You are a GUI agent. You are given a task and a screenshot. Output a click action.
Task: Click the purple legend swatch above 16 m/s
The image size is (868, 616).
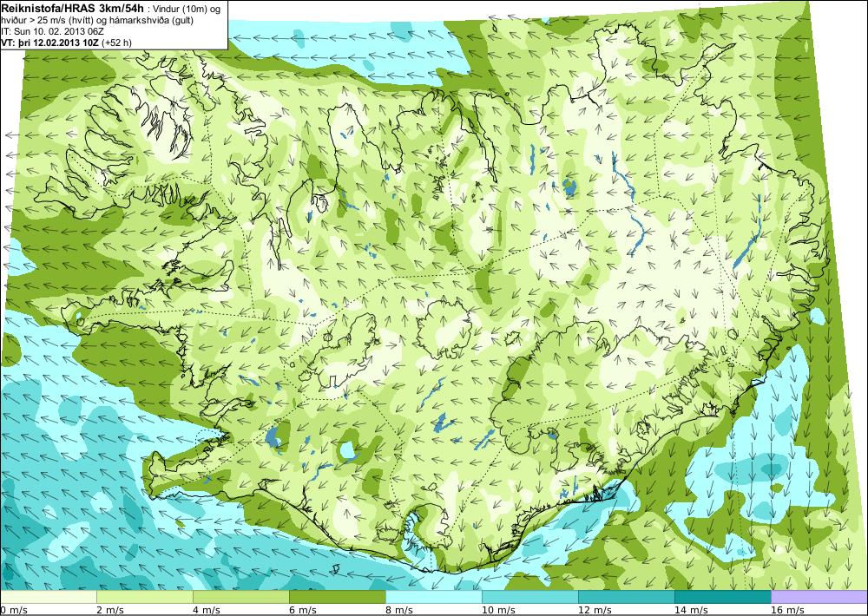pyautogui.click(x=819, y=597)
